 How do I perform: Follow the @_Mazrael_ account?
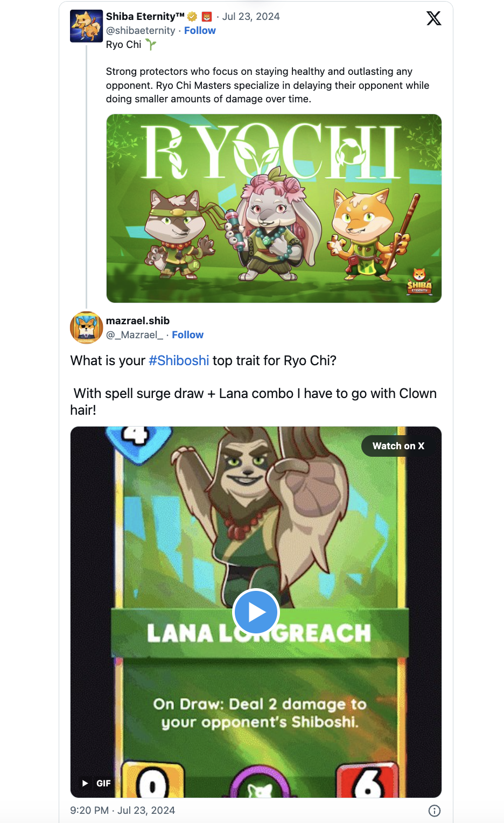pos(187,335)
